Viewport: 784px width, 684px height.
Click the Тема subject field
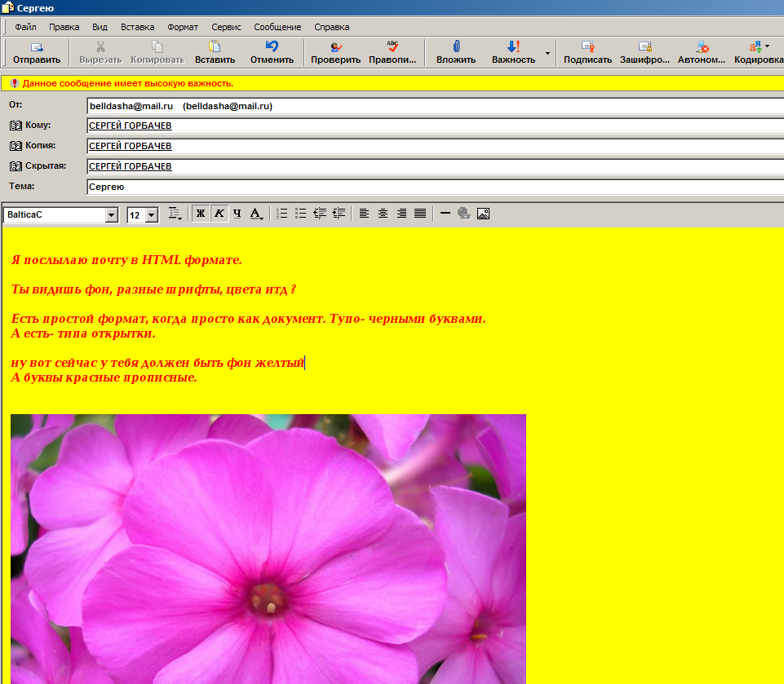pos(435,187)
